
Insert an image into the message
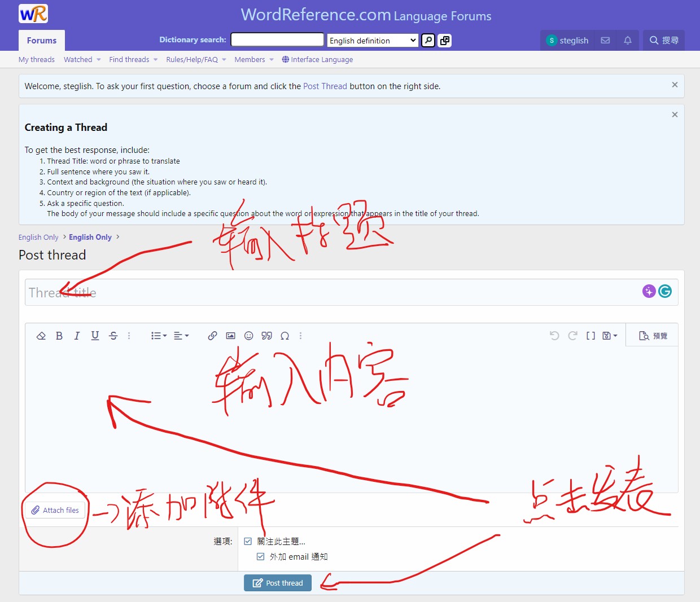230,336
